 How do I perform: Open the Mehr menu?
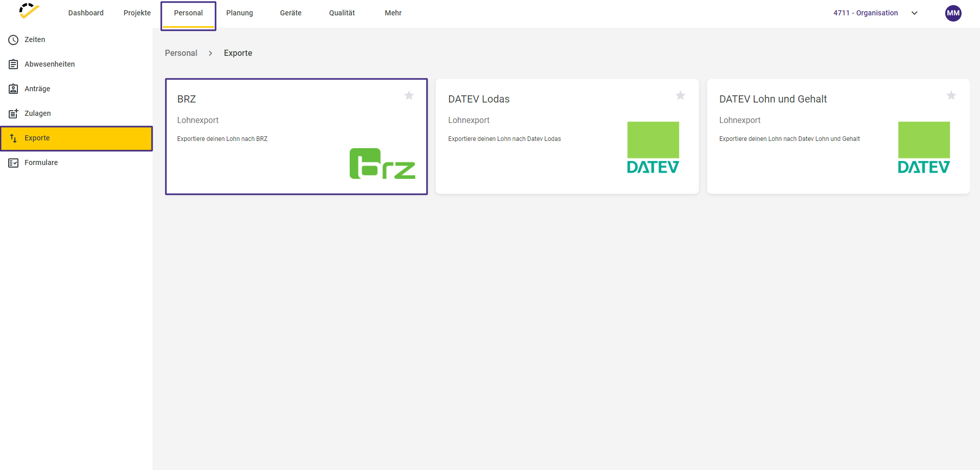click(393, 13)
